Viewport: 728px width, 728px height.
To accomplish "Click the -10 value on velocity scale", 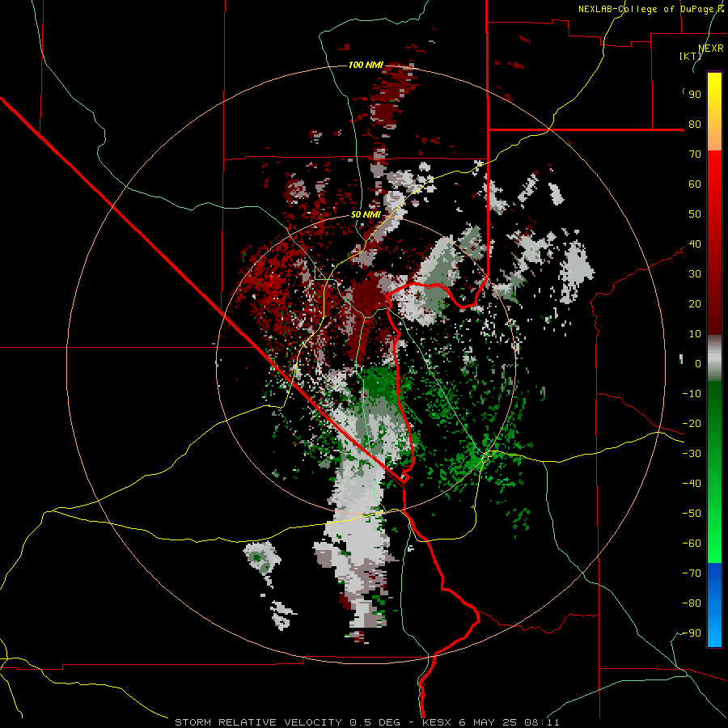I will (x=692, y=394).
